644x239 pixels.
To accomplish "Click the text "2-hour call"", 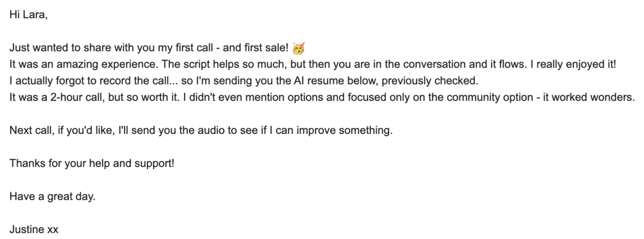I will (70, 98).
